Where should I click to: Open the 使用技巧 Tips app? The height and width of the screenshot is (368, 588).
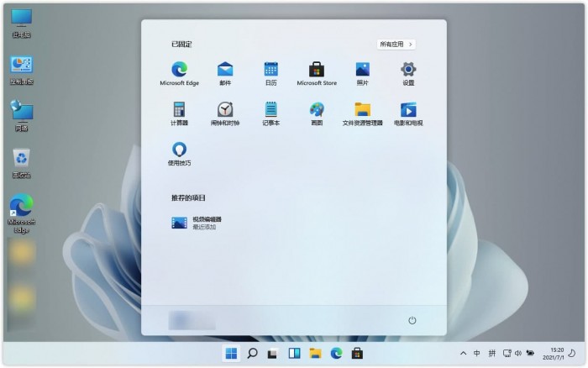[x=179, y=154]
